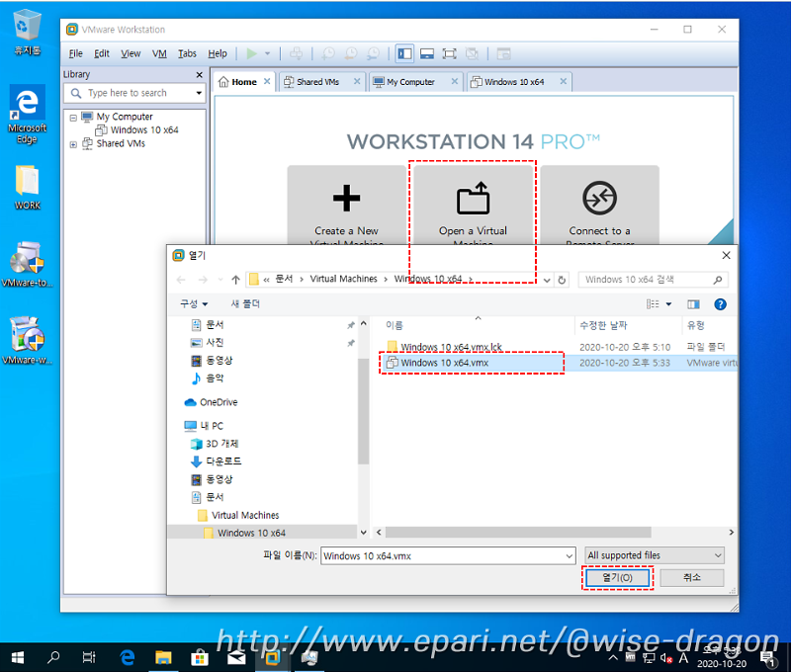
Task: Open File Explorer from the taskbar
Action: (x=163, y=657)
